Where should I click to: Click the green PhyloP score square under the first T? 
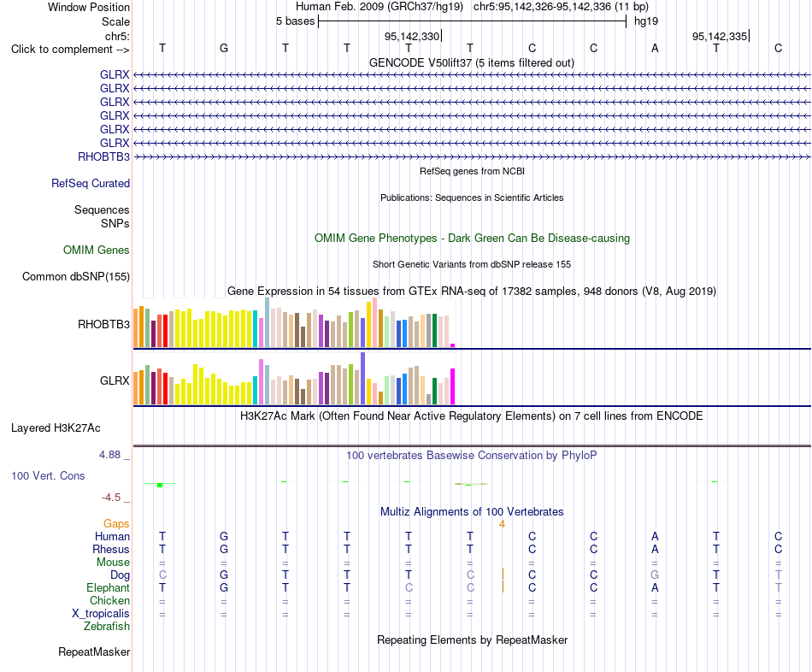click(x=160, y=485)
